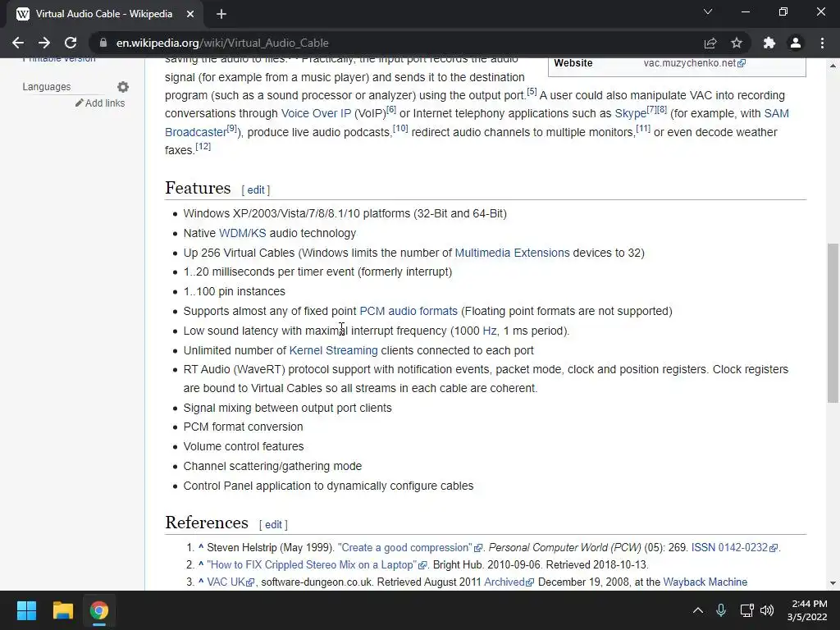View site information lock icon
Screen dimensions: 840x630
click(x=103, y=43)
